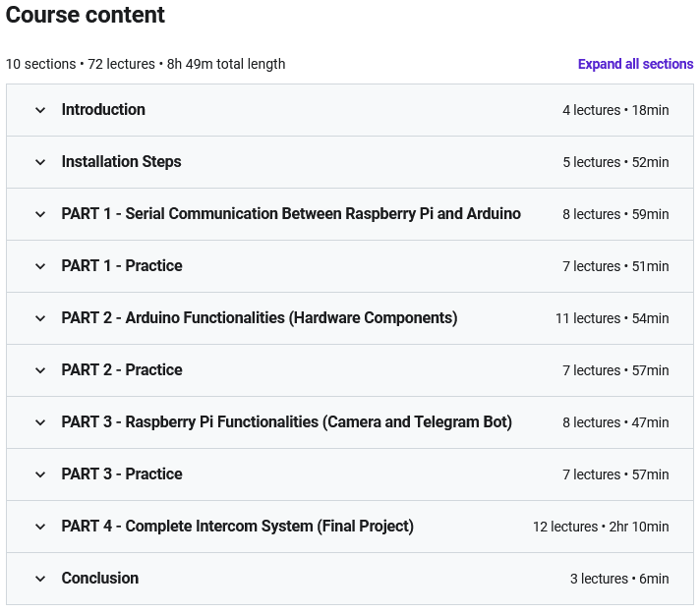Expand all sections of the course
The image size is (700, 613).
[x=635, y=64]
